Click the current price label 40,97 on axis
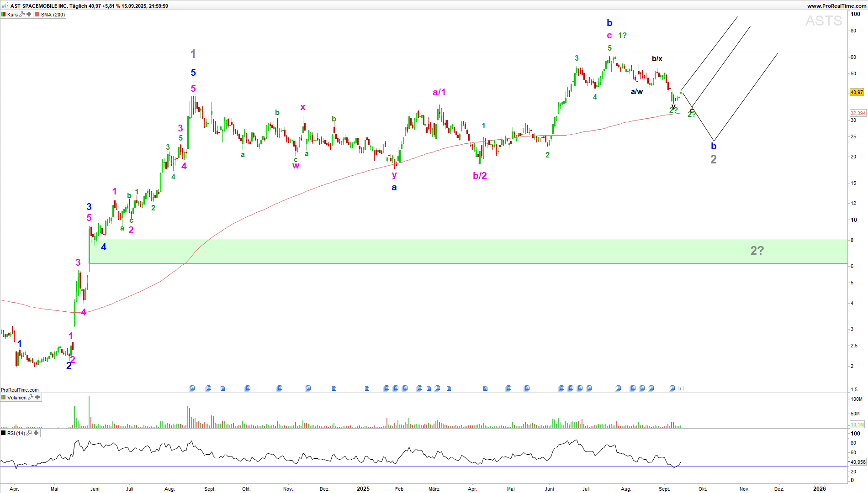This screenshot has width=868, height=493. [857, 92]
